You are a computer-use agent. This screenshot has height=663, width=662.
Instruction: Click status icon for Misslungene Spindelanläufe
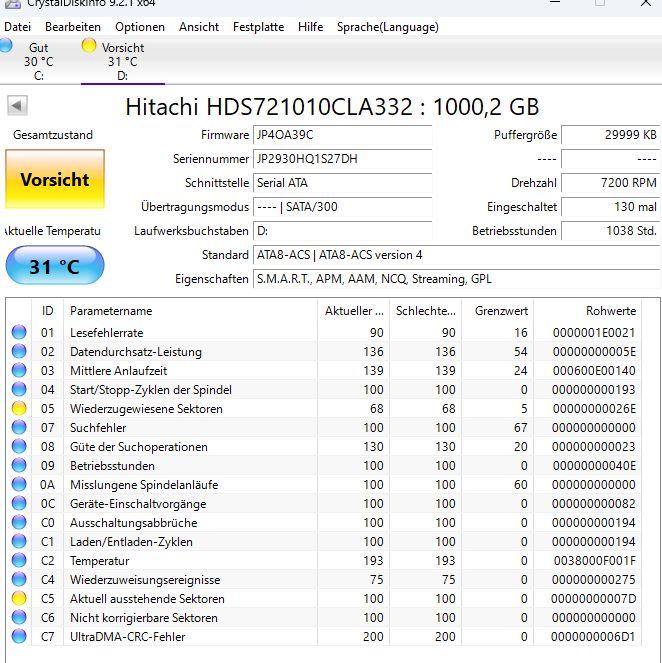19,485
